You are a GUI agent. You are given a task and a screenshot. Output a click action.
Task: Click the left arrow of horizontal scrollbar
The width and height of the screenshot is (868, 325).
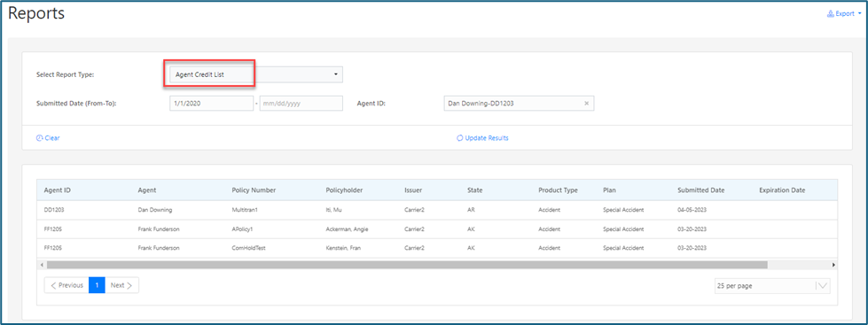(42, 266)
